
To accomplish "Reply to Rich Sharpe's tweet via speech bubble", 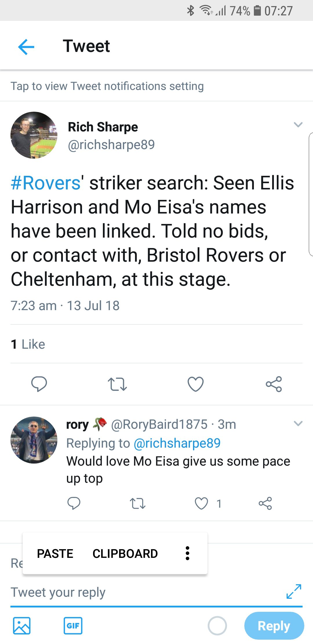I will pos(39,384).
